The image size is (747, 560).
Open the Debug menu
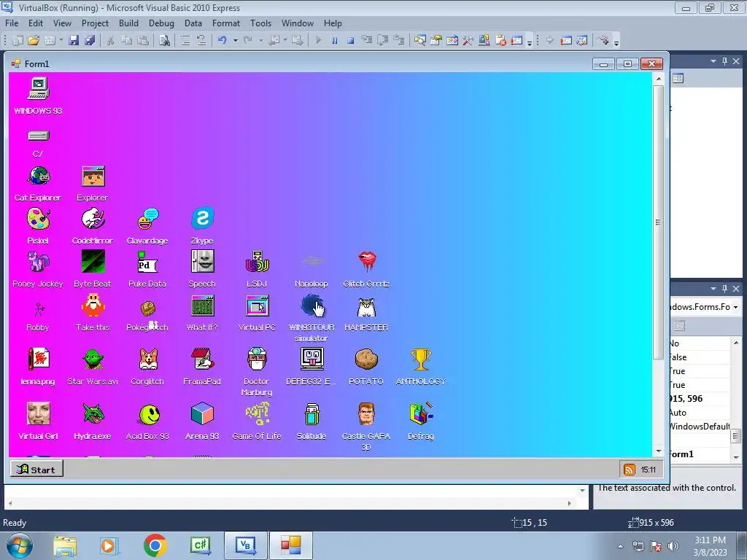coord(161,23)
